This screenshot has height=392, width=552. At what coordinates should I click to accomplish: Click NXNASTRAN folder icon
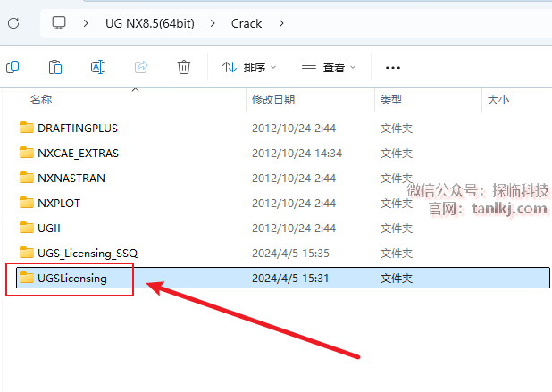(x=27, y=178)
